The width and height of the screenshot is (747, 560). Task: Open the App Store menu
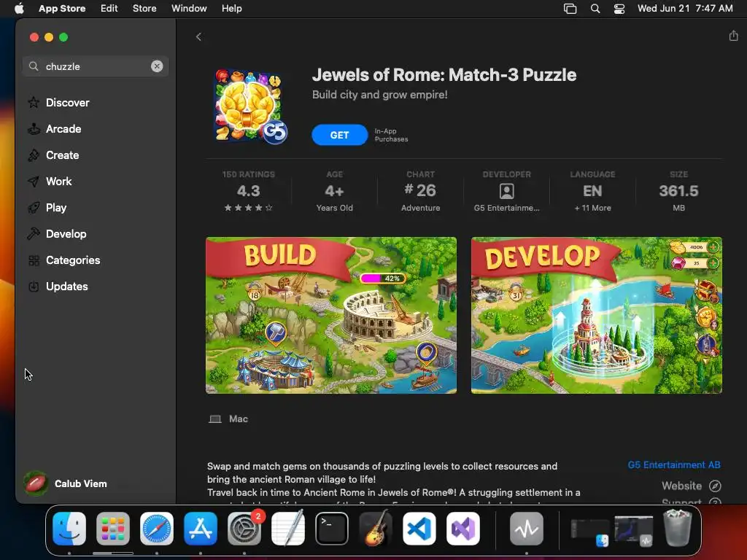pos(62,8)
